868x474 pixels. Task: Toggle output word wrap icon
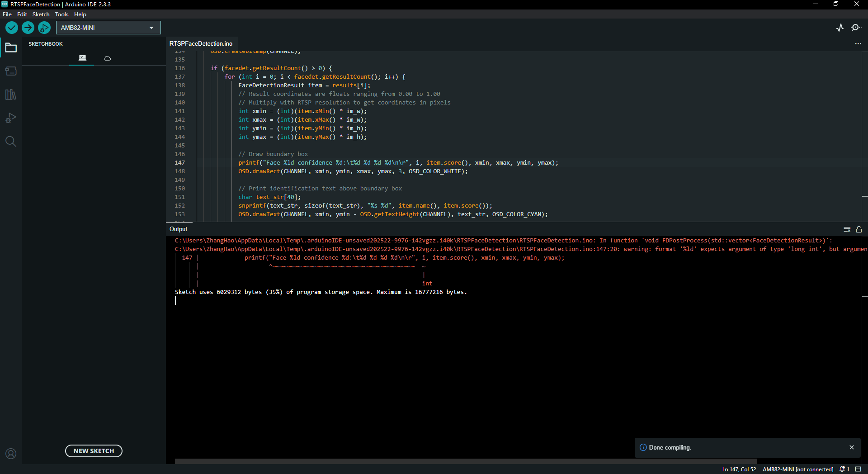click(847, 229)
